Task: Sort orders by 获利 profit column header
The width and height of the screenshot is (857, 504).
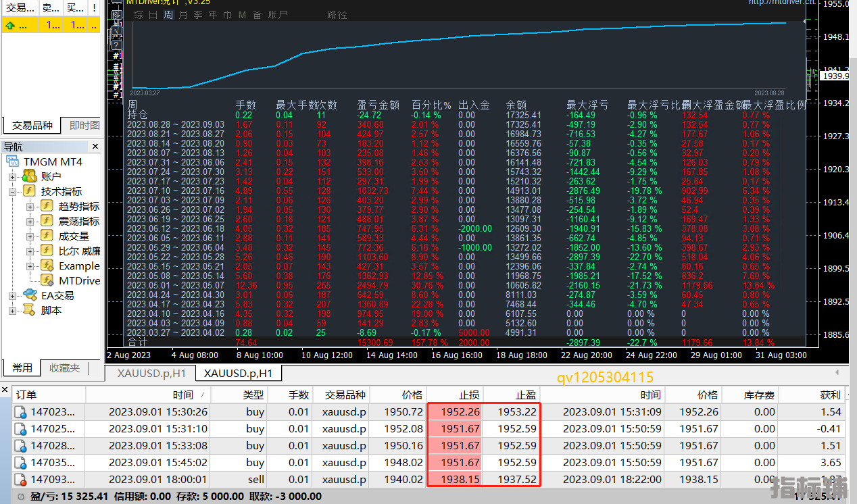Action: click(830, 395)
